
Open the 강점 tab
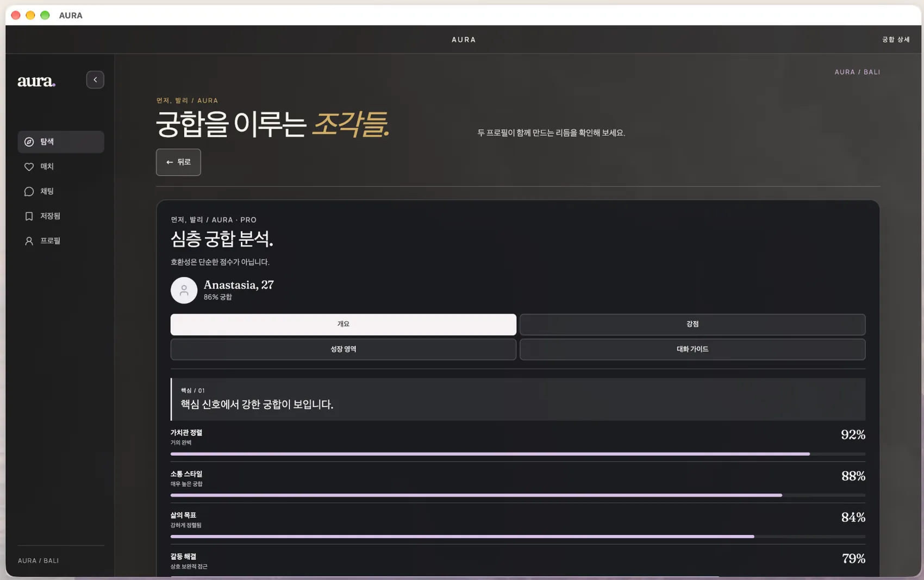click(x=692, y=324)
